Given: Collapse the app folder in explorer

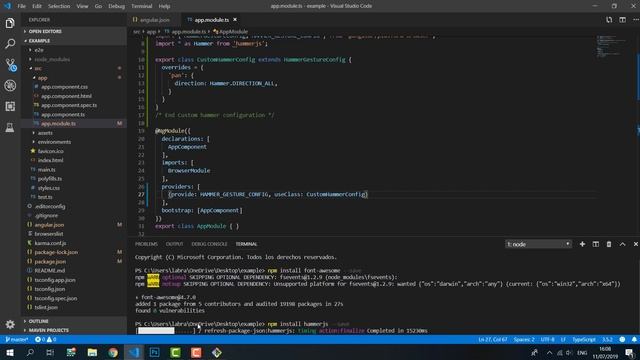Looking at the screenshot, I should (x=74, y=78).
